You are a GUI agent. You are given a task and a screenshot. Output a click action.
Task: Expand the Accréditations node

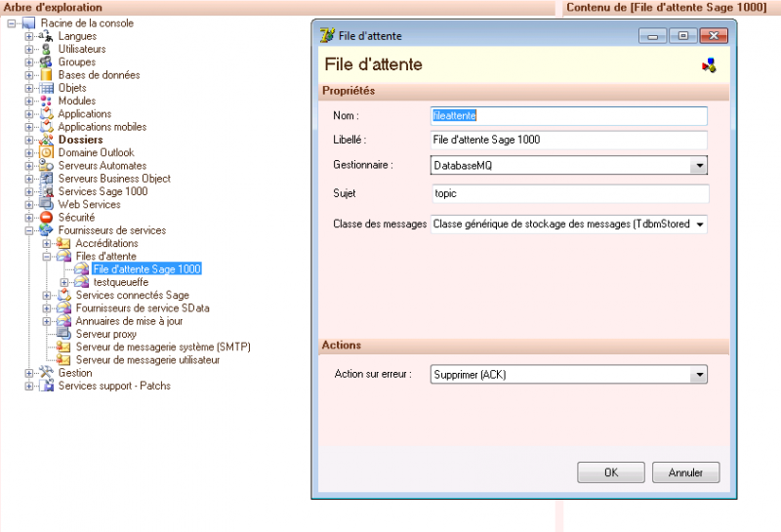[46, 244]
